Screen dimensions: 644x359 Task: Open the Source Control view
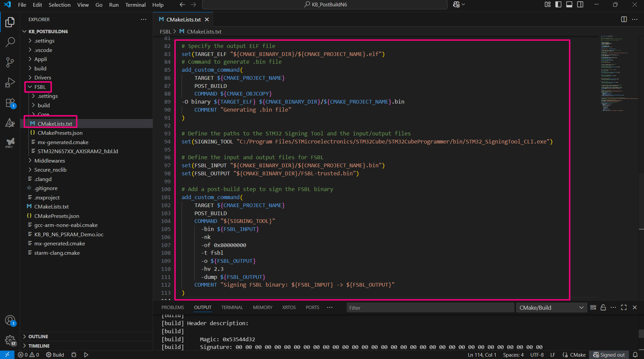10,62
